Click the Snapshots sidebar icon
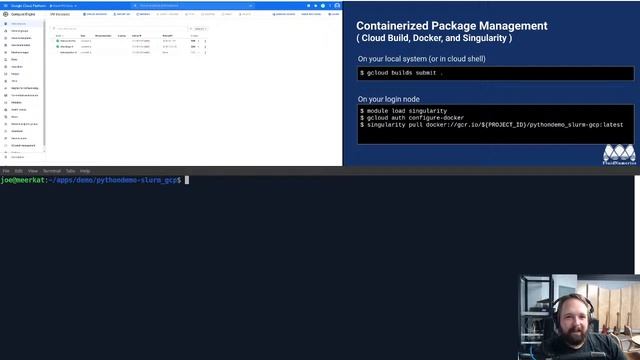 [x=6, y=67]
